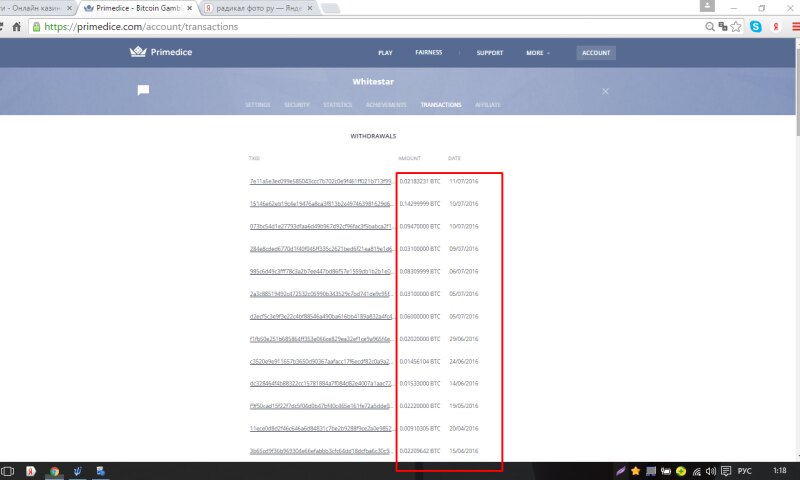
Task: Open transaction link starting with 073bc54d
Action: [321, 226]
